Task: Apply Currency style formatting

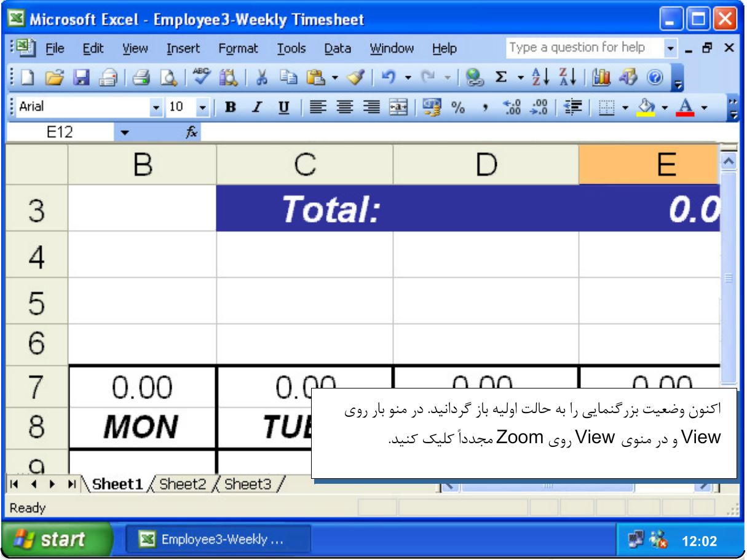Action: (x=432, y=107)
